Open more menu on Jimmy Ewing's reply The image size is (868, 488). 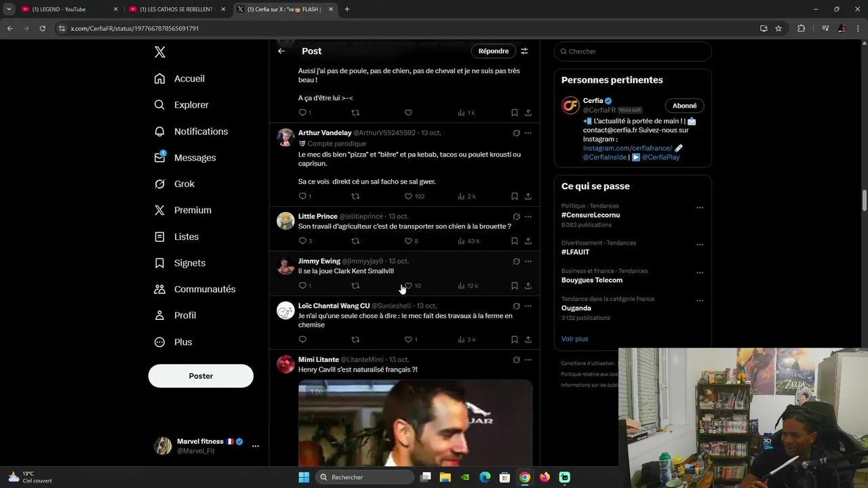click(x=528, y=262)
